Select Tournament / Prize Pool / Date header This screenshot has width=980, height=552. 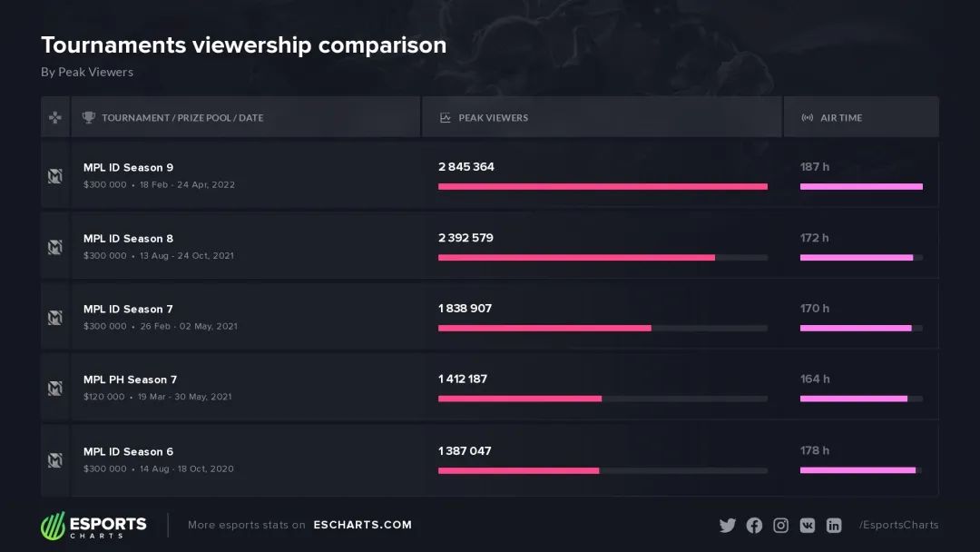click(182, 117)
